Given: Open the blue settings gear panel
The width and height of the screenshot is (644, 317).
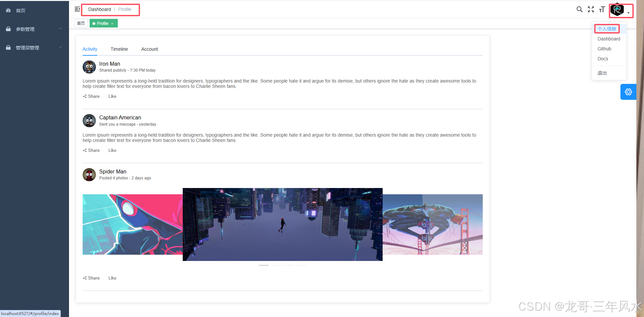Looking at the screenshot, I should tap(628, 92).
